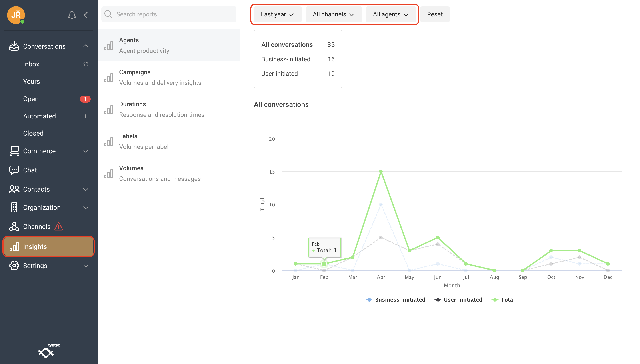This screenshot has height=364, width=640.
Task: Open the Last year date dropdown
Action: click(x=277, y=14)
